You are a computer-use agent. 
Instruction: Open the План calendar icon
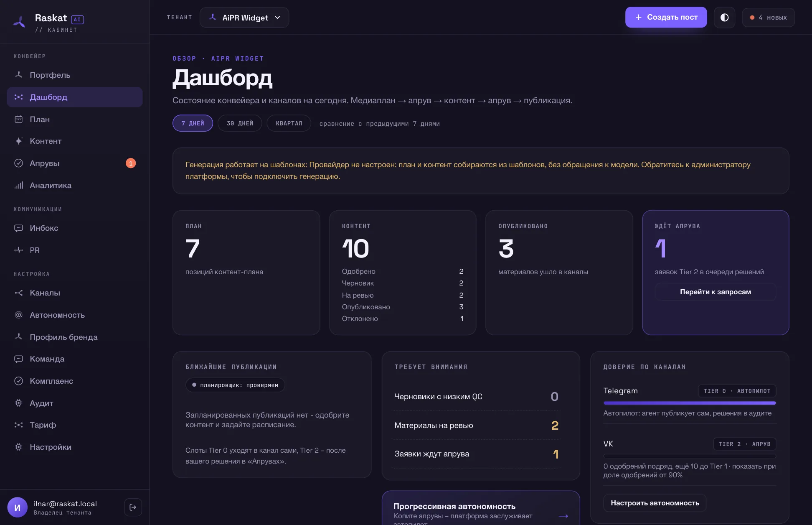(x=18, y=119)
